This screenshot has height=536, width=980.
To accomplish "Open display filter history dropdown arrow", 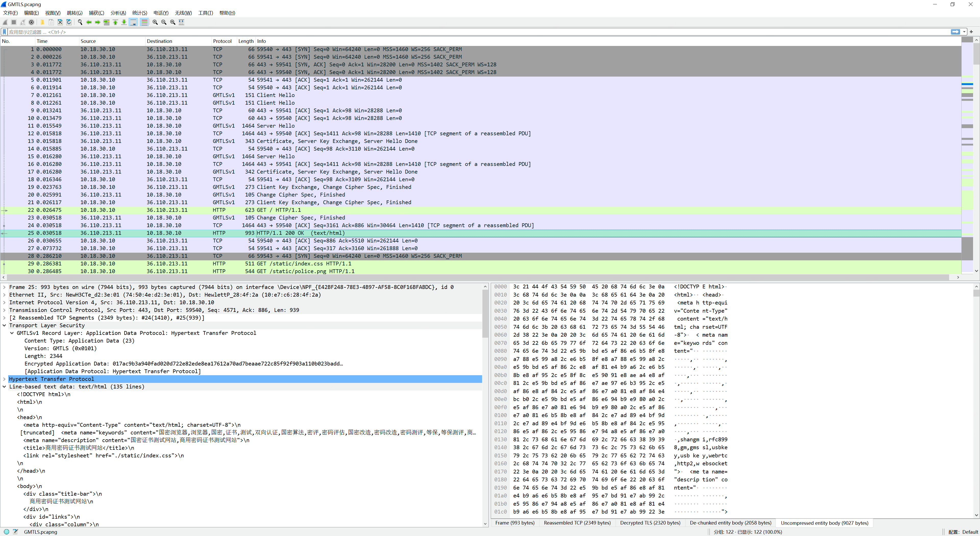I will pyautogui.click(x=964, y=32).
